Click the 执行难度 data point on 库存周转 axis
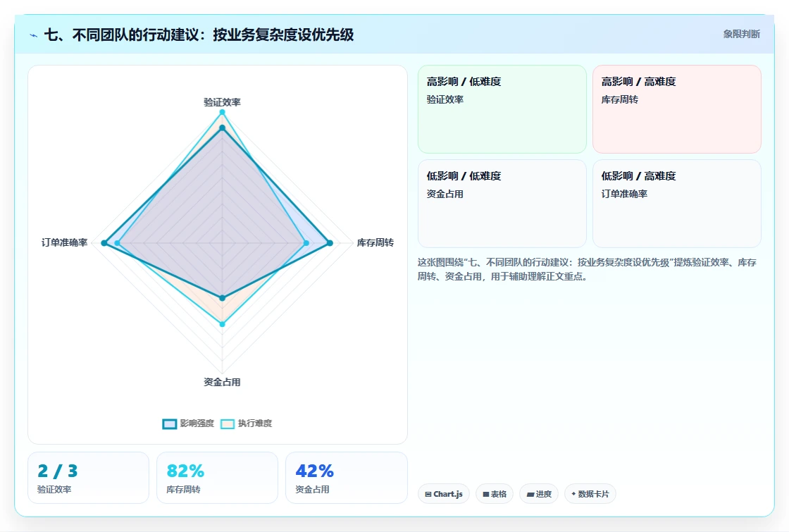 point(306,243)
